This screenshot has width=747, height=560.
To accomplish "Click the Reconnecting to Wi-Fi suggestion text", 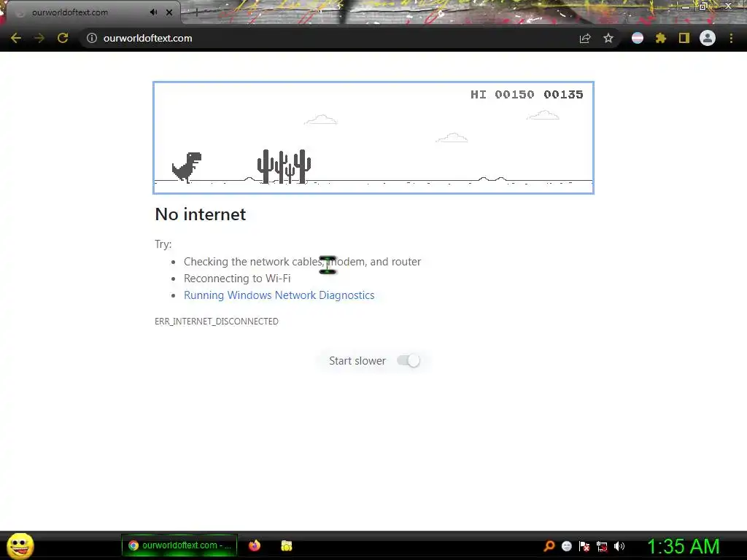I will [x=237, y=278].
